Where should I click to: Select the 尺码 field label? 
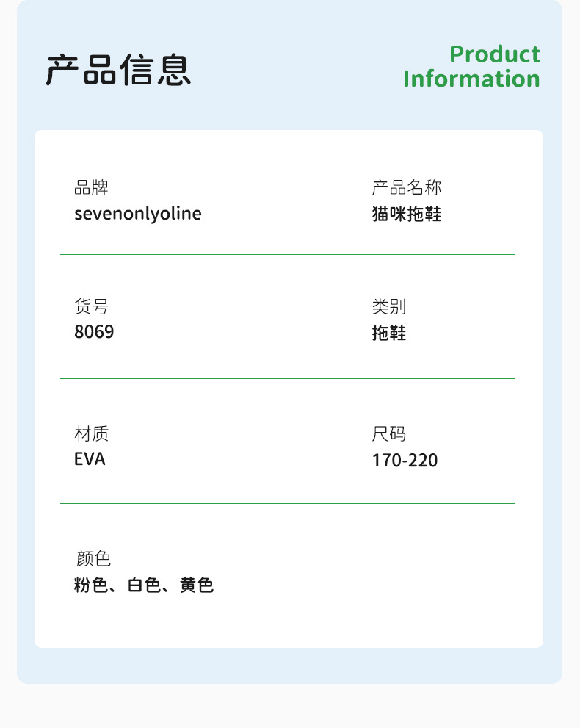[389, 434]
